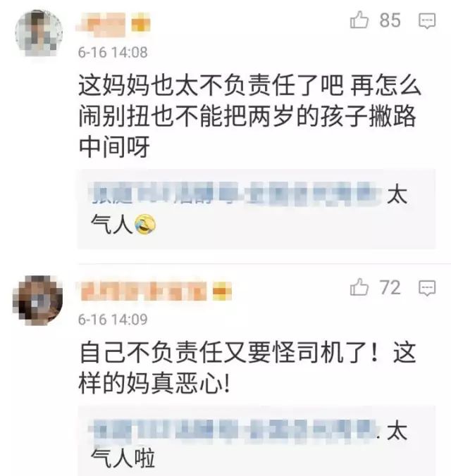The image size is (451, 476).
Task: Tap the crying-laughing emoji in first reply
Action: pyautogui.click(x=145, y=225)
